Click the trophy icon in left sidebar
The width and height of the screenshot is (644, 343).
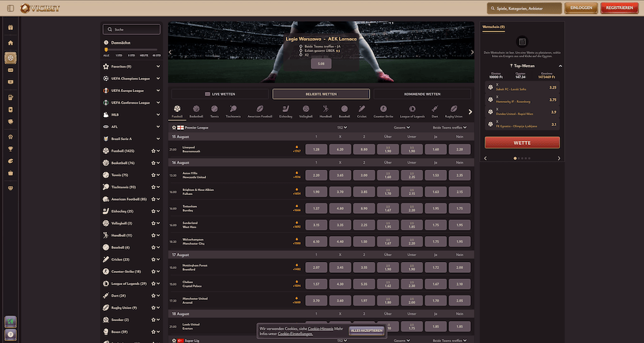point(10,149)
